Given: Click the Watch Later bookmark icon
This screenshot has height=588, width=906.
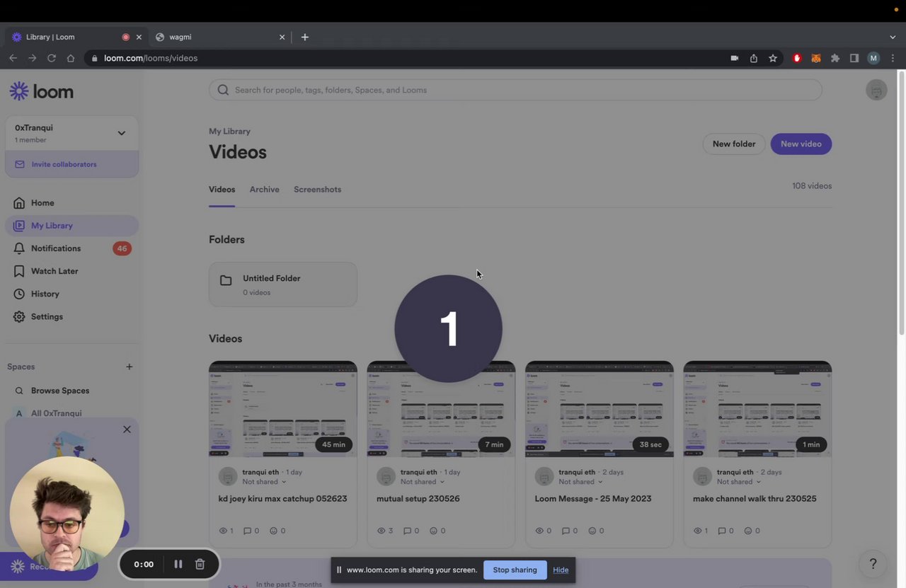Looking at the screenshot, I should 19,271.
